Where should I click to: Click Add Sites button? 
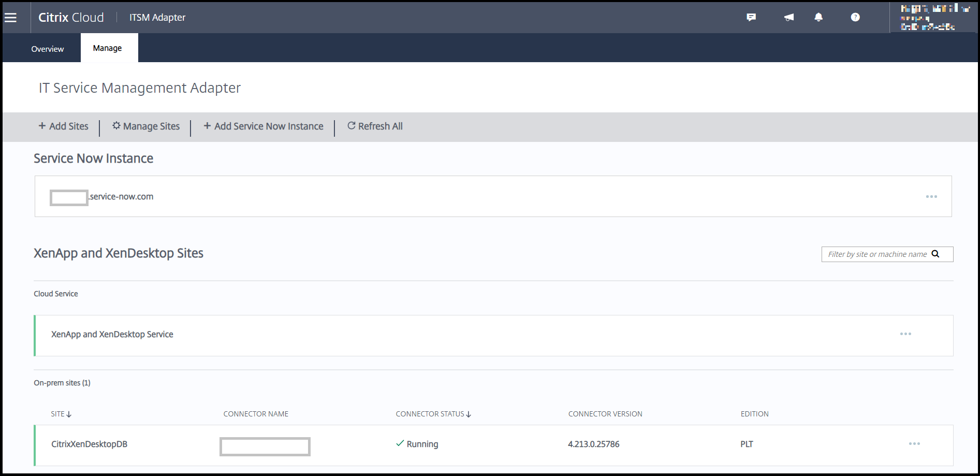[x=64, y=126]
